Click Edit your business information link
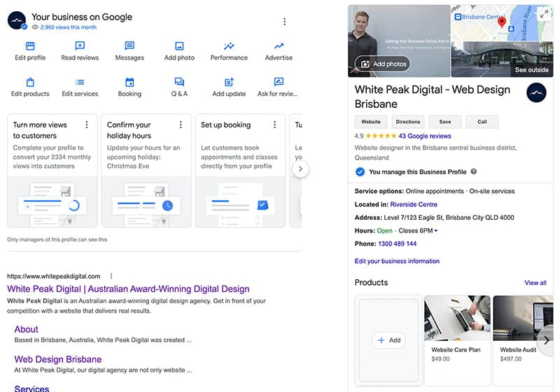This screenshot has width=560, height=392. point(397,261)
